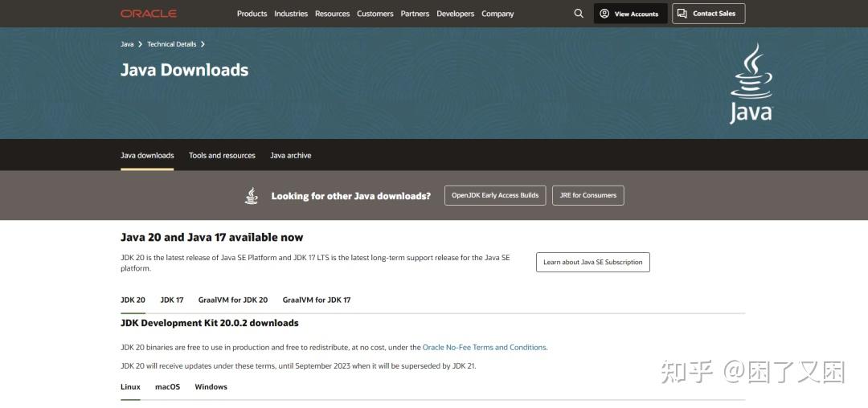Click the Oracle logo

pos(149,14)
